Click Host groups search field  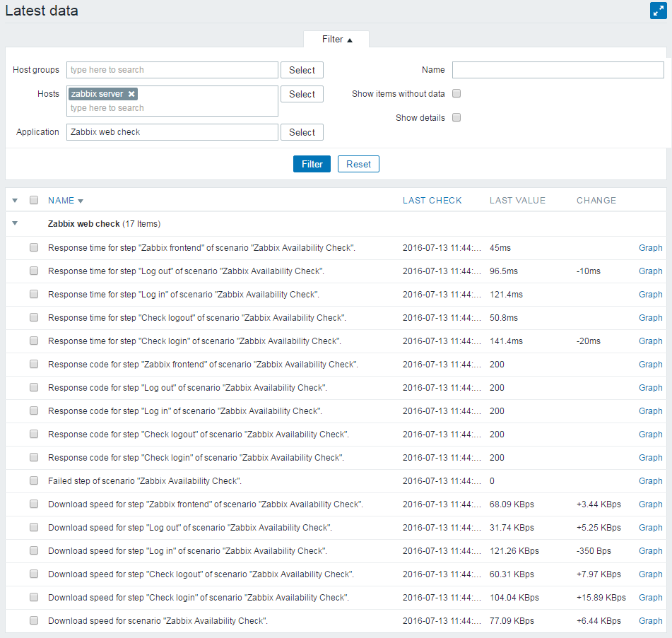[172, 70]
